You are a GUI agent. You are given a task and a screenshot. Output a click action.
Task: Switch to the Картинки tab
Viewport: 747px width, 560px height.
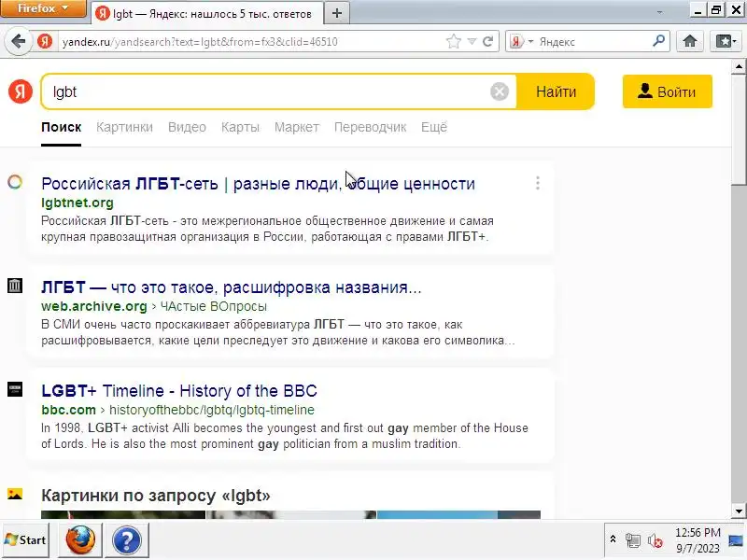pyautogui.click(x=124, y=128)
